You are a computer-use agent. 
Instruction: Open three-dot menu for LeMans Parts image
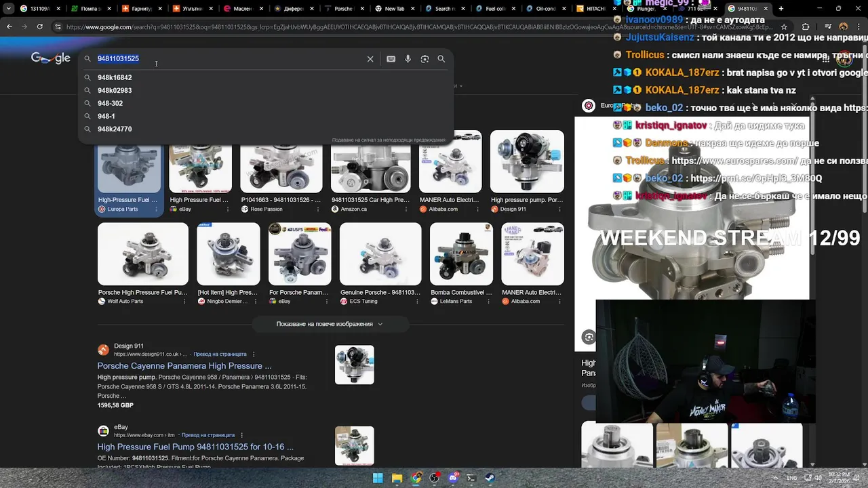(488, 302)
